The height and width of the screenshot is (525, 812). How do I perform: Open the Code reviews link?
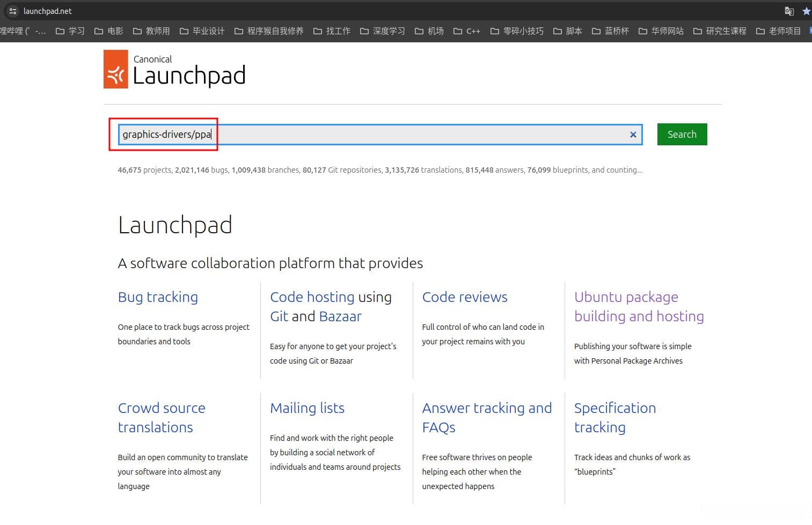point(465,297)
